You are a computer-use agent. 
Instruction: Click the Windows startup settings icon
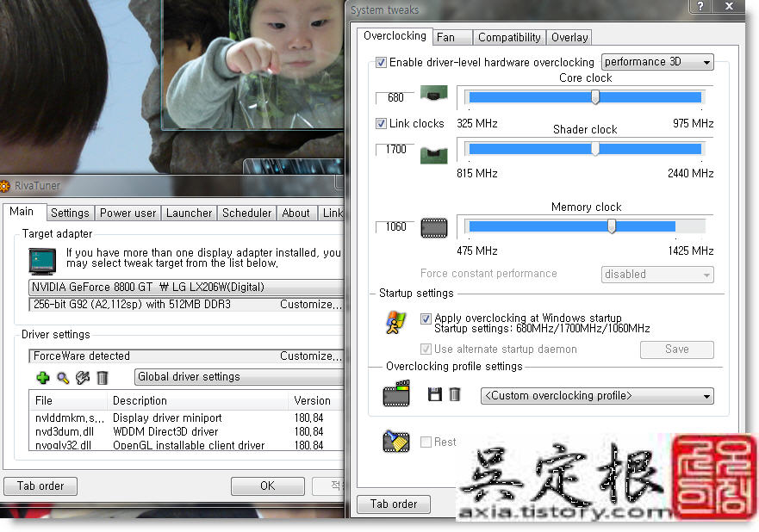395,323
